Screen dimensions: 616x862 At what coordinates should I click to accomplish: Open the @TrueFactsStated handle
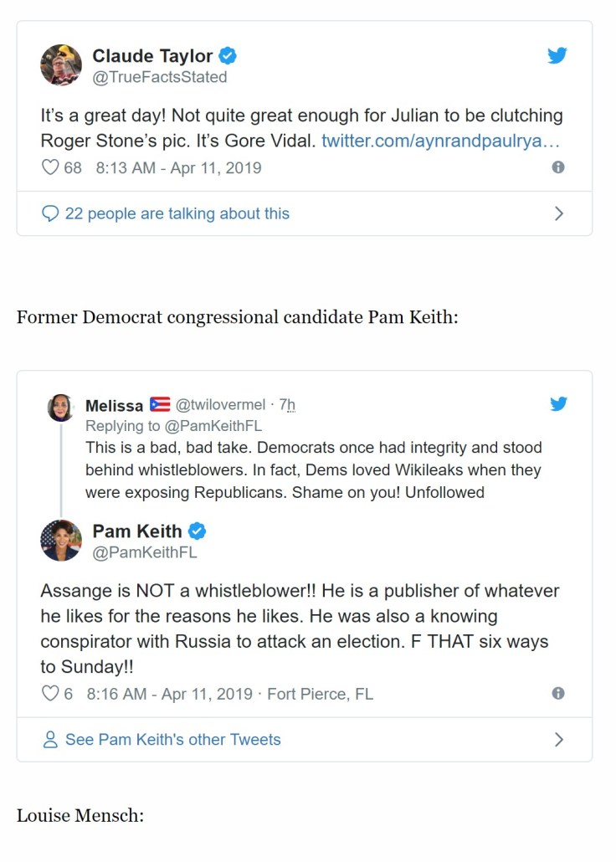(x=159, y=77)
